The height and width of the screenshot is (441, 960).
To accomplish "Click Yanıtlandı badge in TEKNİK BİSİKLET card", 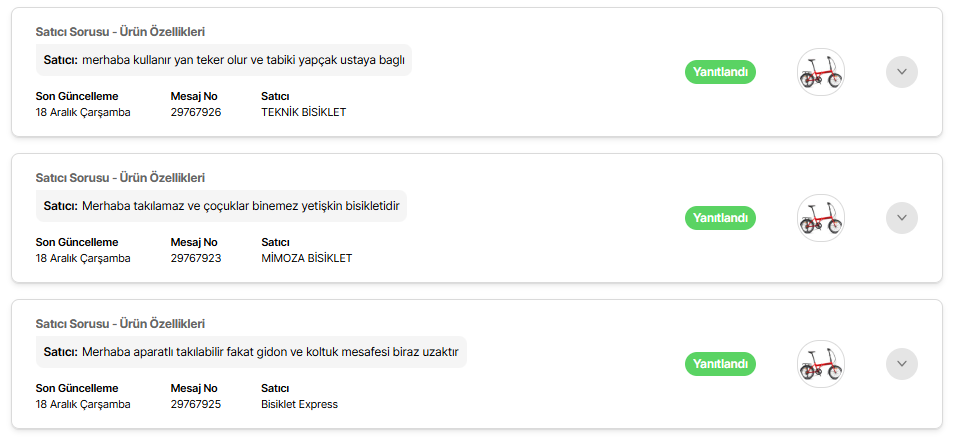I will pos(720,72).
